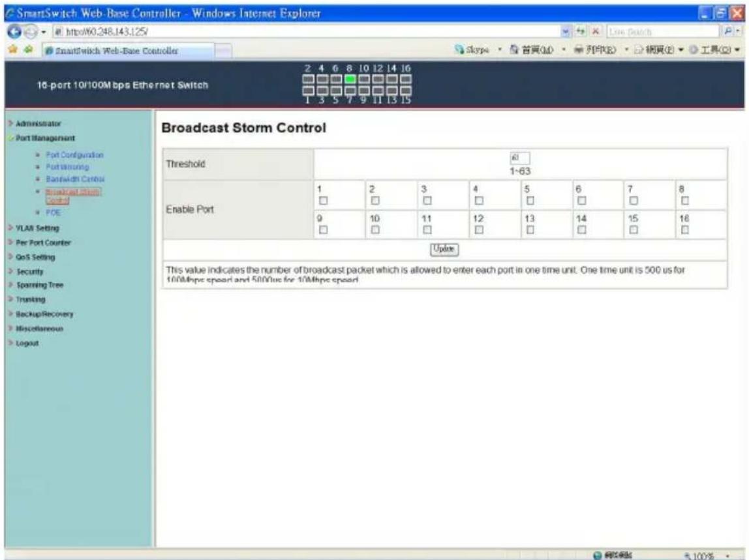The height and width of the screenshot is (560, 749).
Task: Select the port 16 checkbox
Action: 685,229
